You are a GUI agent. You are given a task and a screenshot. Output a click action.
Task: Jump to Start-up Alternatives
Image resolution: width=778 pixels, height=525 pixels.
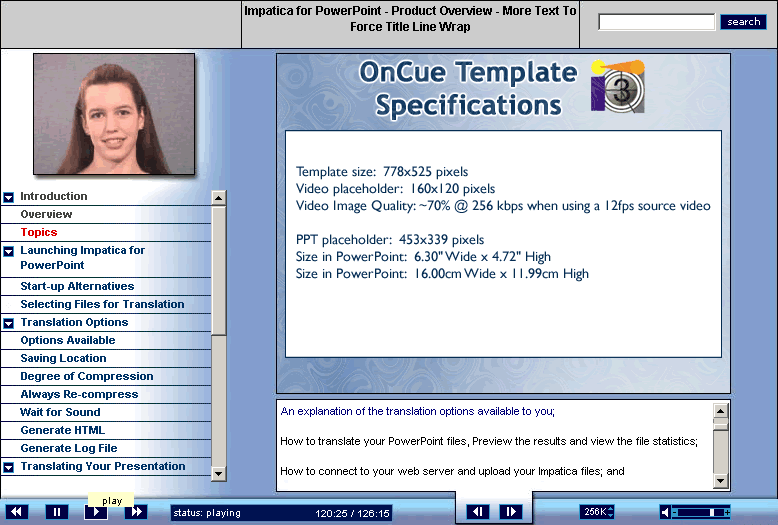pos(77,286)
